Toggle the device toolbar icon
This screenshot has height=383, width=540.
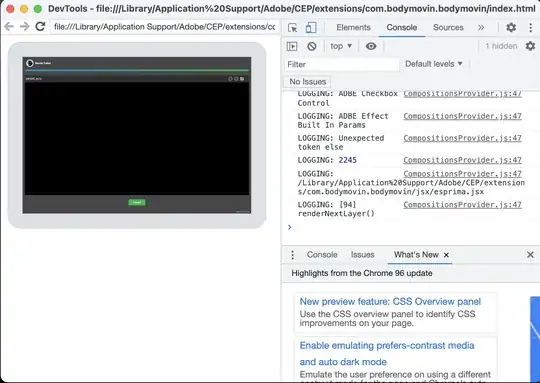[311, 28]
